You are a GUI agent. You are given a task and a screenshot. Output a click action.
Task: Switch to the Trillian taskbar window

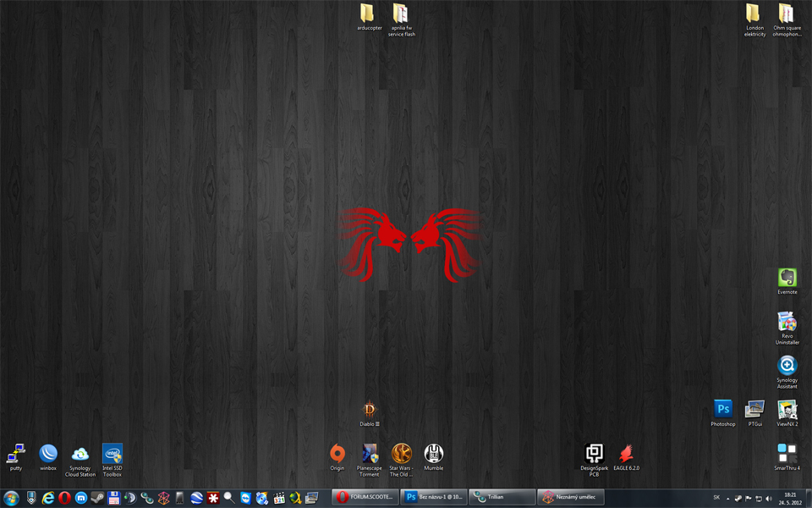pos(502,497)
